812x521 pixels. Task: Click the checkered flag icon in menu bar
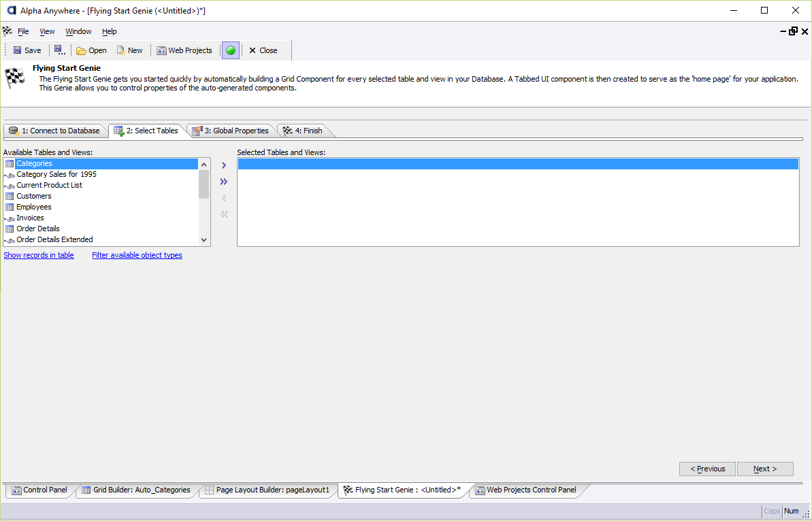[x=7, y=31]
